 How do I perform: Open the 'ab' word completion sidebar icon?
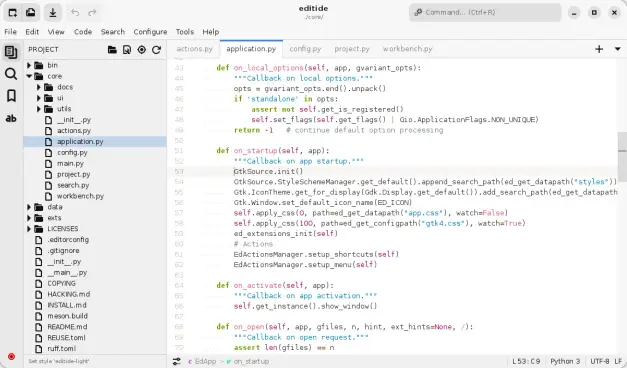pos(11,118)
